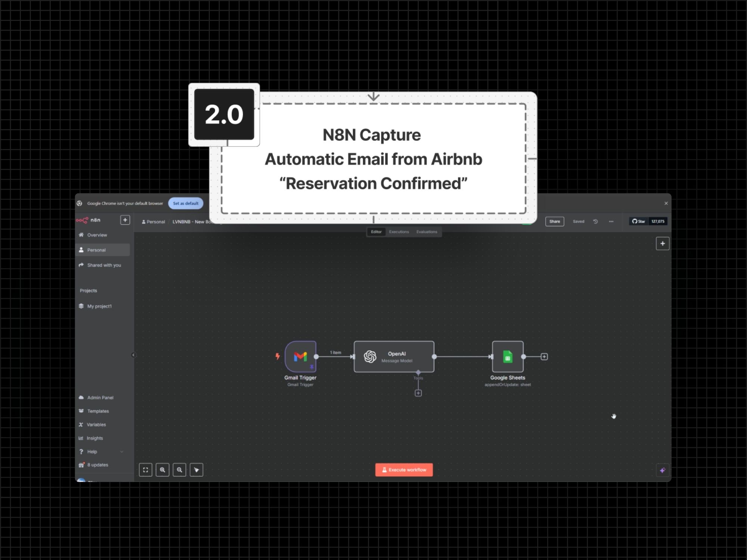Add a tool under OpenAI Tools connector
The height and width of the screenshot is (560, 747).
pyautogui.click(x=418, y=393)
